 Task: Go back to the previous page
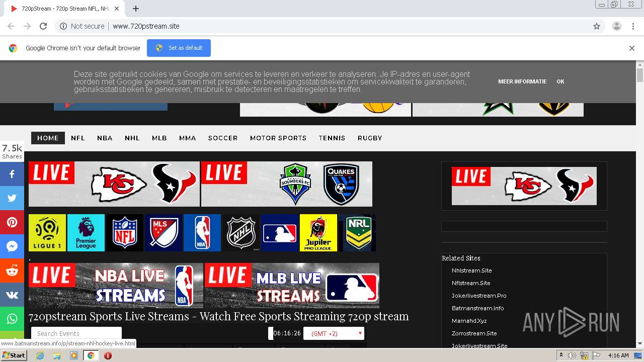pos(11,26)
